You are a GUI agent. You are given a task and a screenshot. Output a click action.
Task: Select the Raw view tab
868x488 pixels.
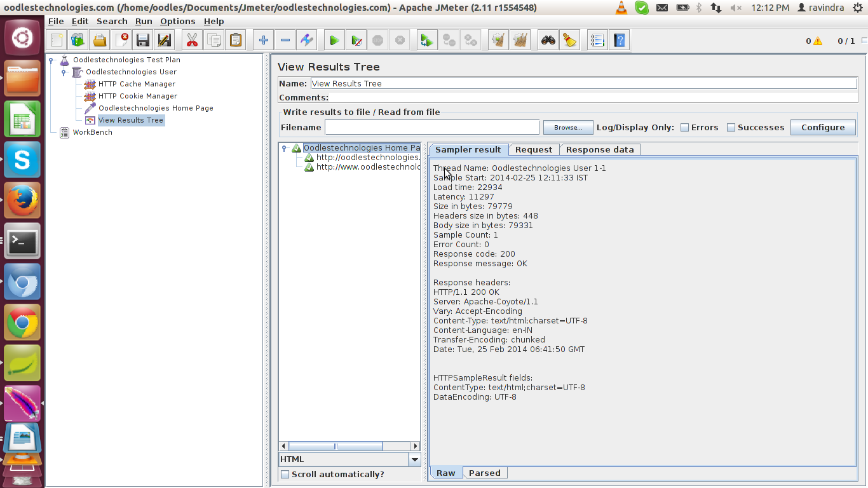click(x=446, y=473)
